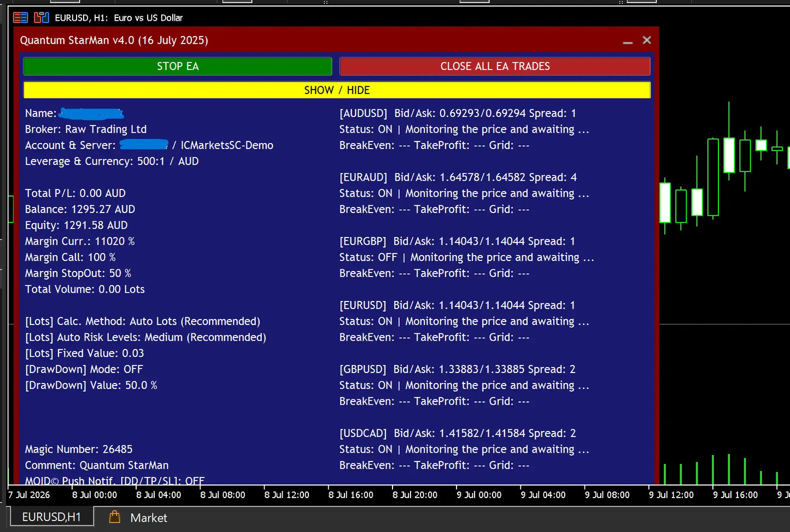Click USDCAD BreakEven TakeProfit Grid line
This screenshot has height=532, width=790.
point(434,465)
